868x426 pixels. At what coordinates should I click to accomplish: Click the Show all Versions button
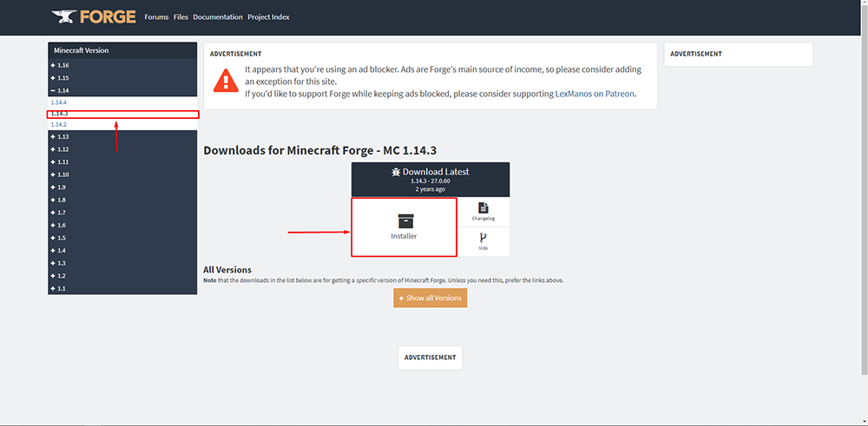[x=431, y=298]
